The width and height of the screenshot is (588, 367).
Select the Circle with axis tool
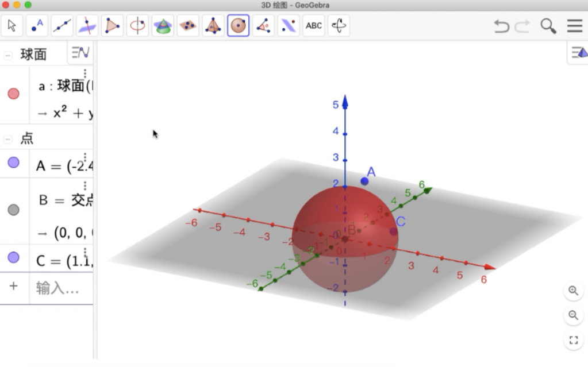tap(137, 26)
